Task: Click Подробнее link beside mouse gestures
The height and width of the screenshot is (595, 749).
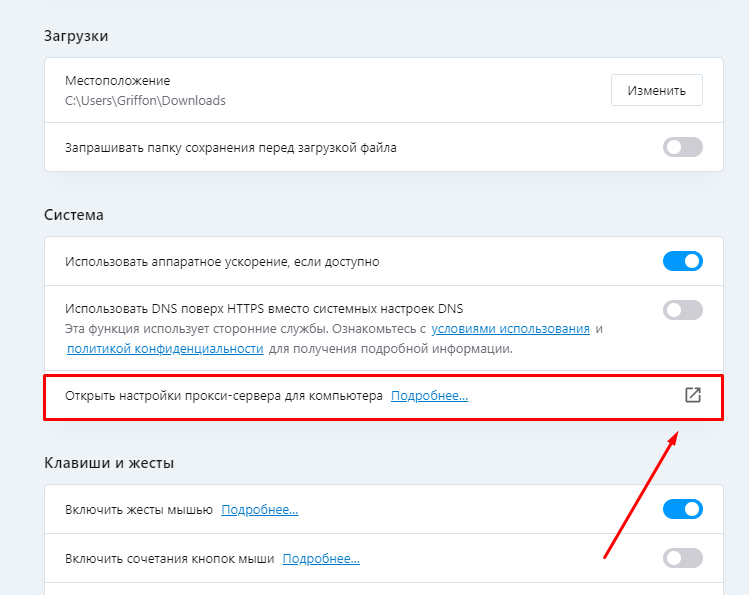Action: [x=259, y=510]
